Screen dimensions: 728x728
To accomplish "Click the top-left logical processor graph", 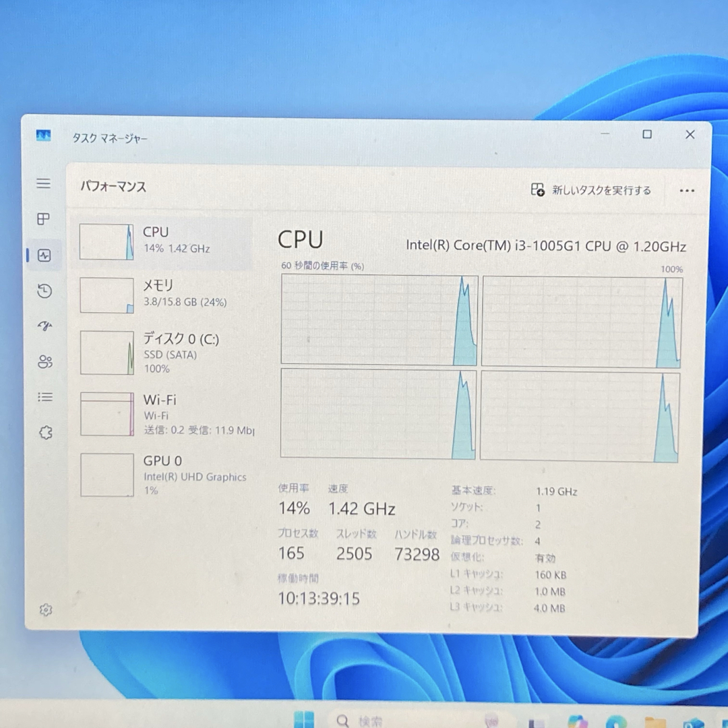I will [x=379, y=320].
